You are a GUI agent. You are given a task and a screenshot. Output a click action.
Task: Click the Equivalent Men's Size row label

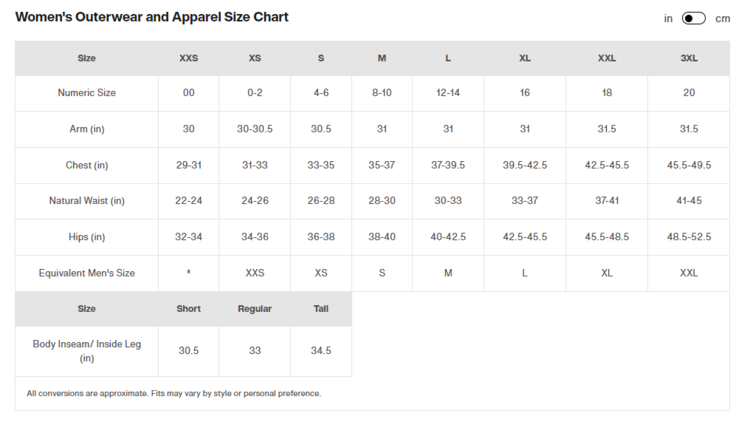(87, 273)
